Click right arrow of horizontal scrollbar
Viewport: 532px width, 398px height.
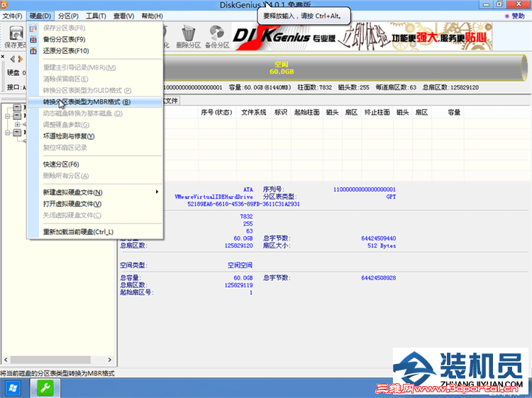pos(109,360)
